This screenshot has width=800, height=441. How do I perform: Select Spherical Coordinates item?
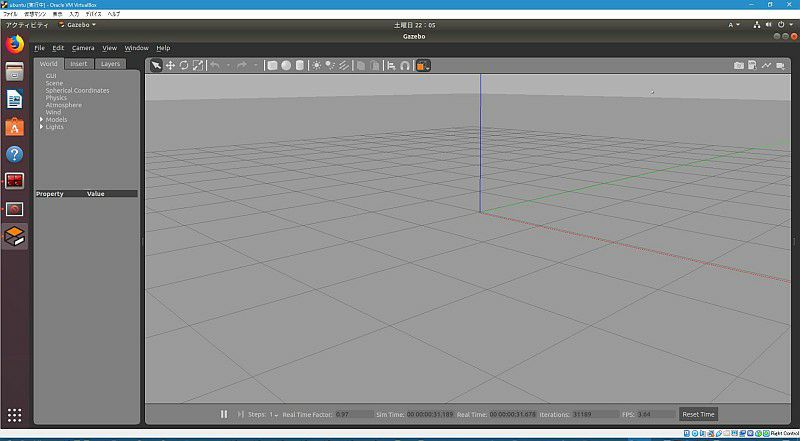coord(77,90)
